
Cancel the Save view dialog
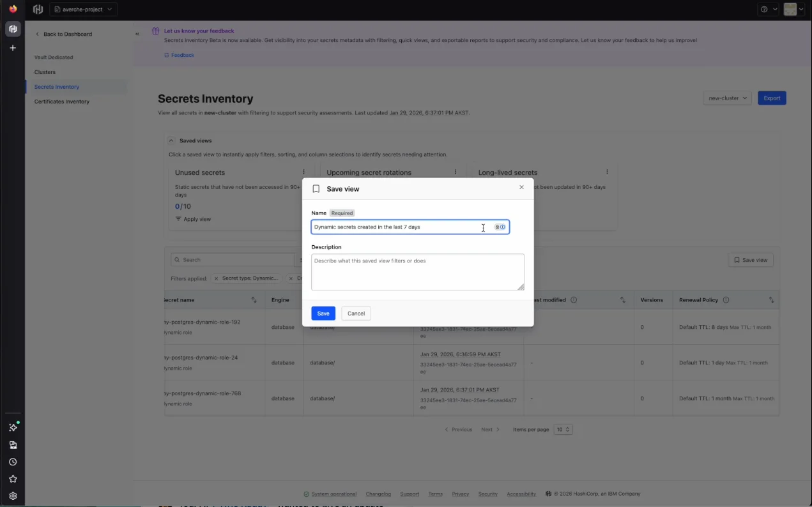pos(356,314)
